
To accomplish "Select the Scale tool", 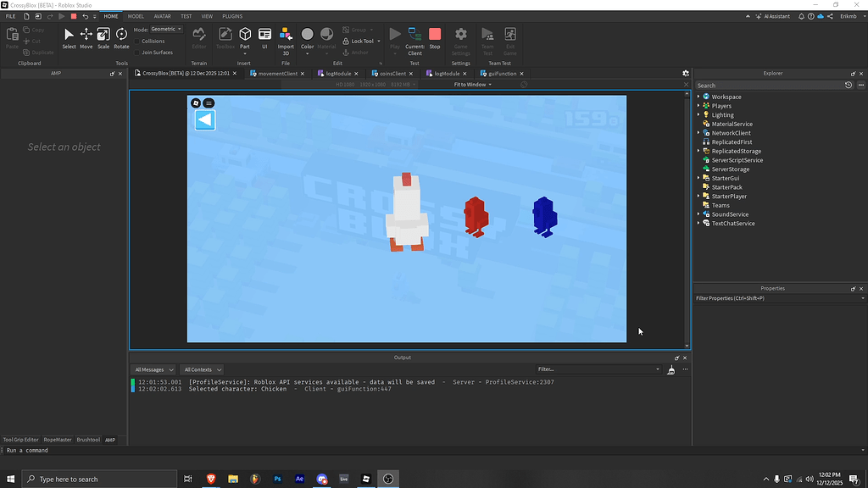I will [103, 36].
